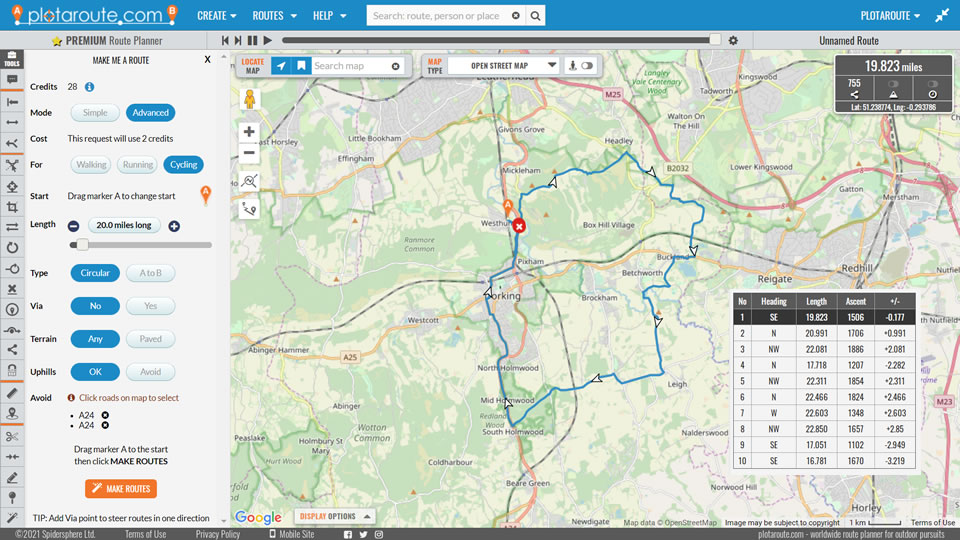Click the sidebar share route tool
Viewport: 960px width, 540px height.
12,350
